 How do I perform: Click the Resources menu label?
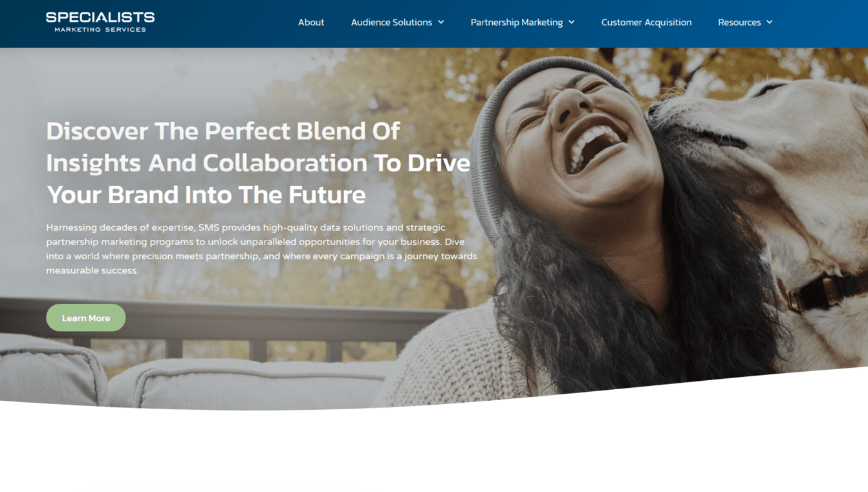(739, 22)
